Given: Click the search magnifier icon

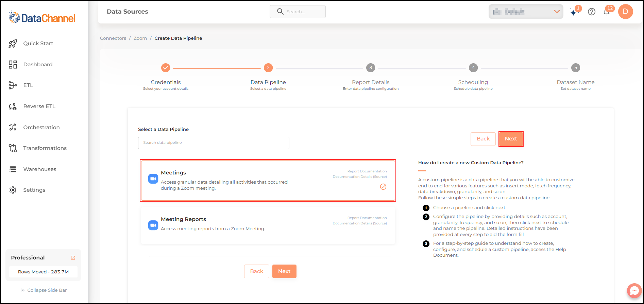Looking at the screenshot, I should pos(280,12).
